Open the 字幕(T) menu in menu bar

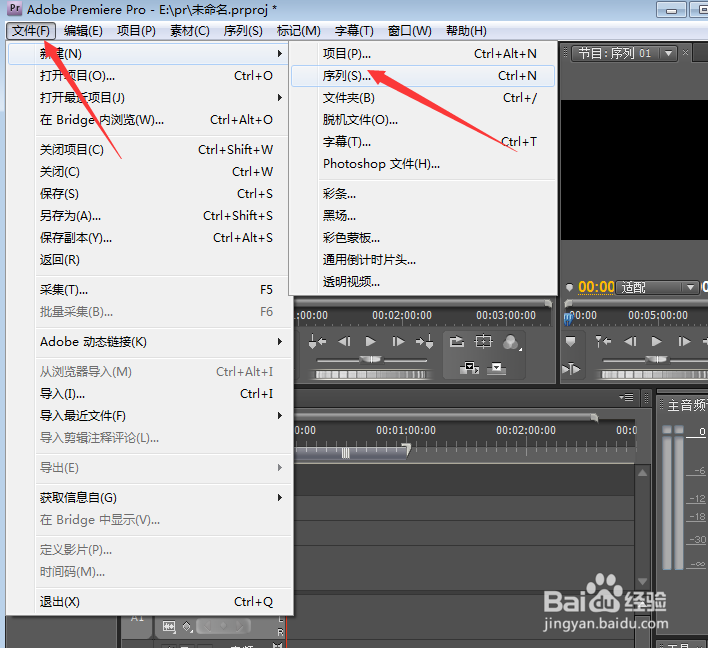click(x=354, y=31)
